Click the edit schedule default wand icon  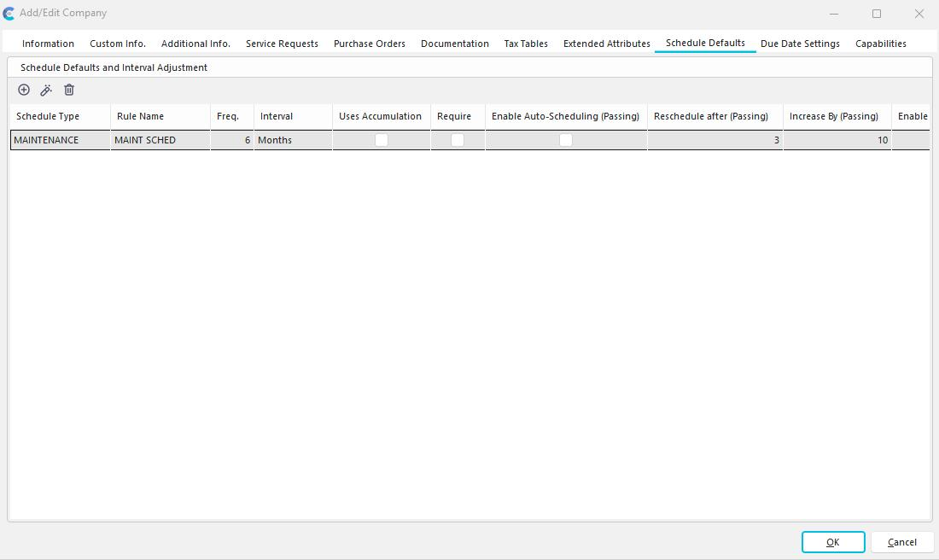click(46, 90)
